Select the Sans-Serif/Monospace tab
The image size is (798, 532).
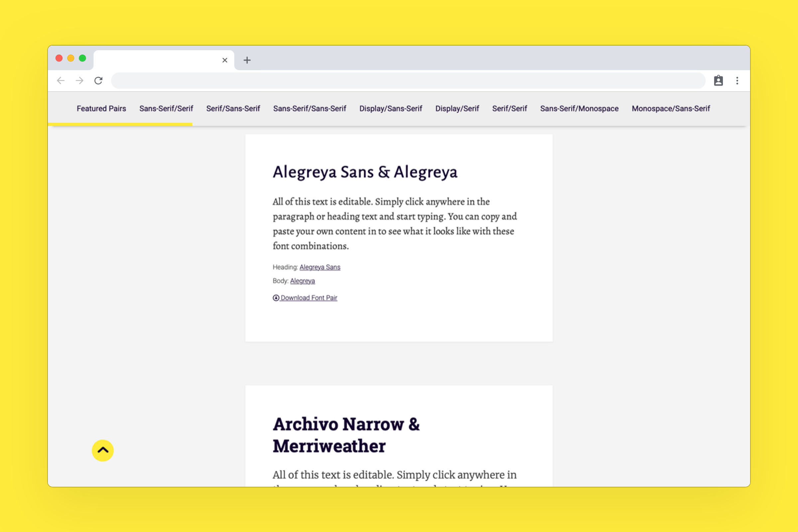pos(579,109)
